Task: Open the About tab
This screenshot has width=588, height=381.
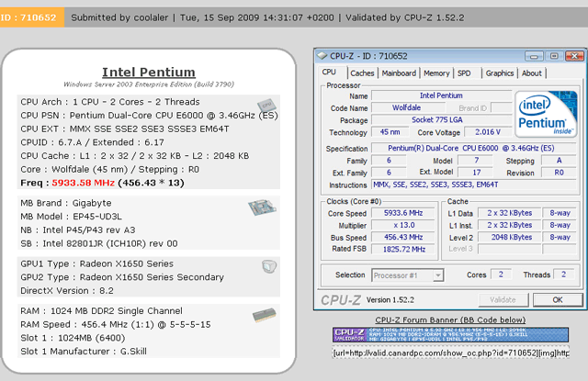Action: (532, 73)
